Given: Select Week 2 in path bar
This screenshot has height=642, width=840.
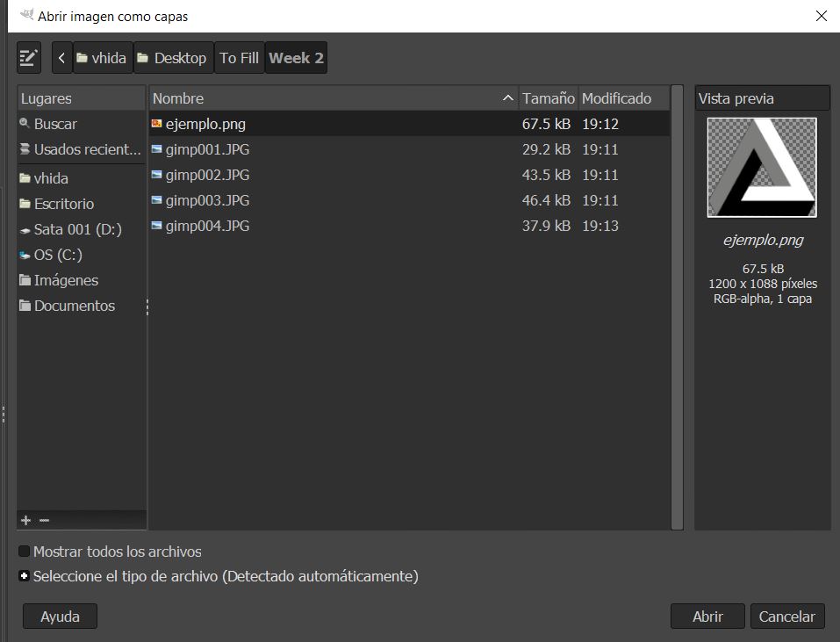Looking at the screenshot, I should click(x=296, y=57).
